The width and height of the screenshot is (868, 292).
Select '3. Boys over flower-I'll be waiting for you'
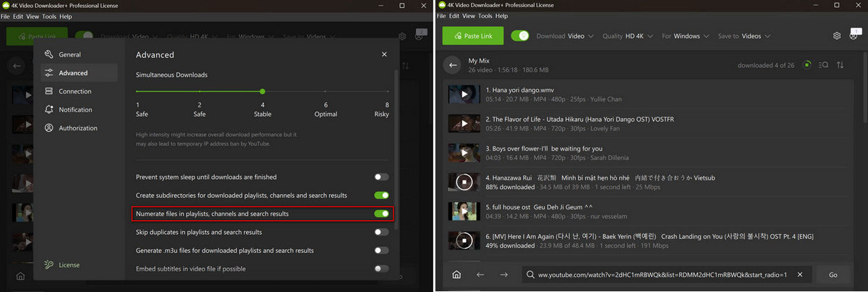tap(544, 149)
